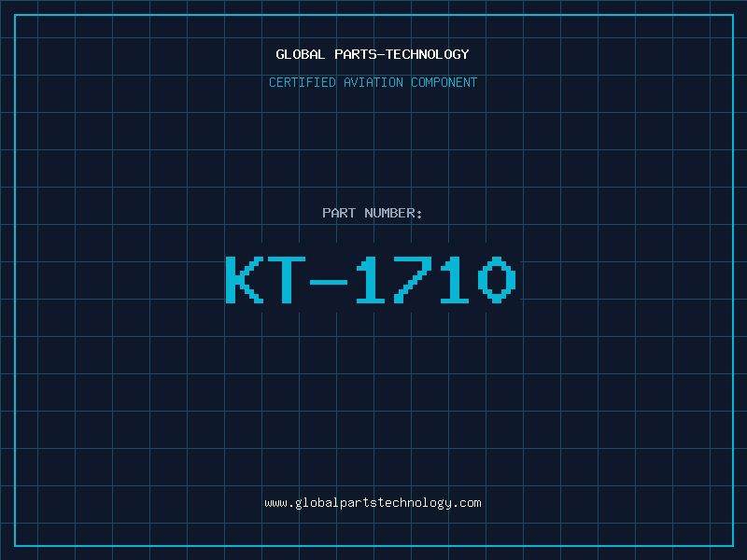Click the word PARTS-TECHNOLOGY in the header
747x560 pixels.
402,54
